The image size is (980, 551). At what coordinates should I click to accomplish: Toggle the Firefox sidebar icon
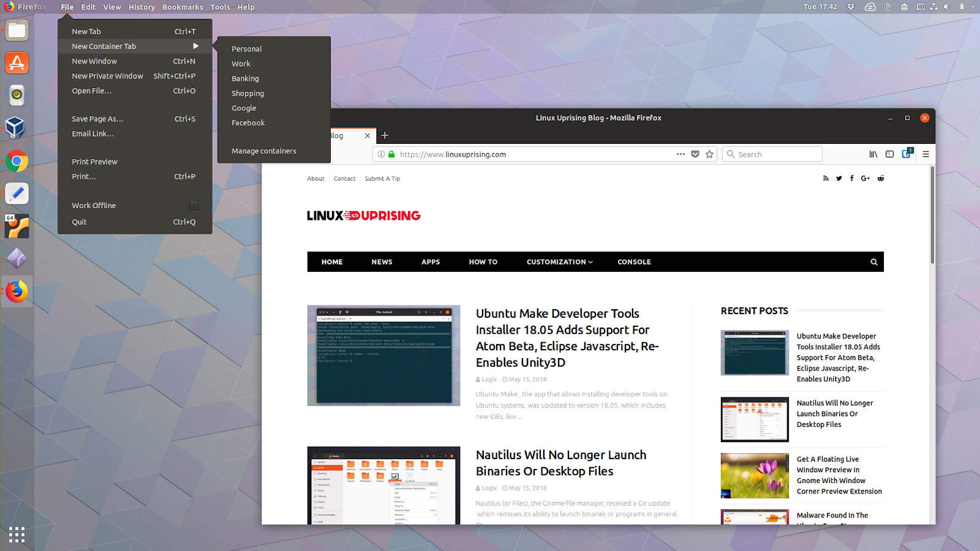point(889,154)
